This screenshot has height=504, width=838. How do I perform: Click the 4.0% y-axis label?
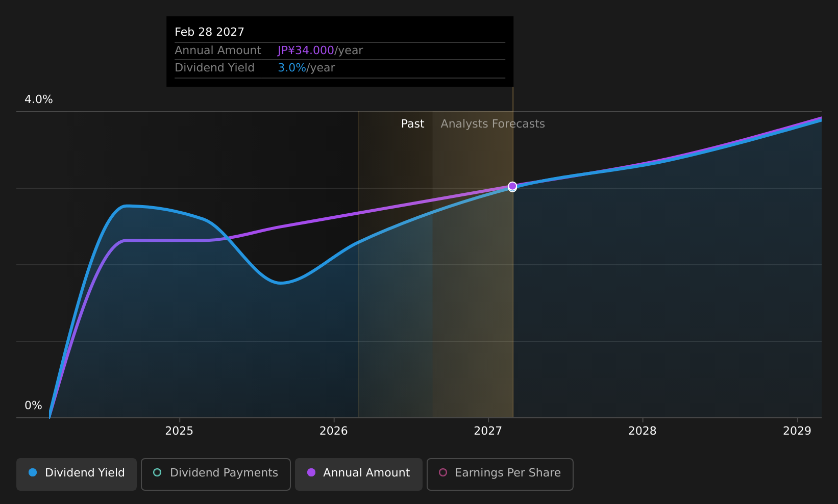(39, 99)
